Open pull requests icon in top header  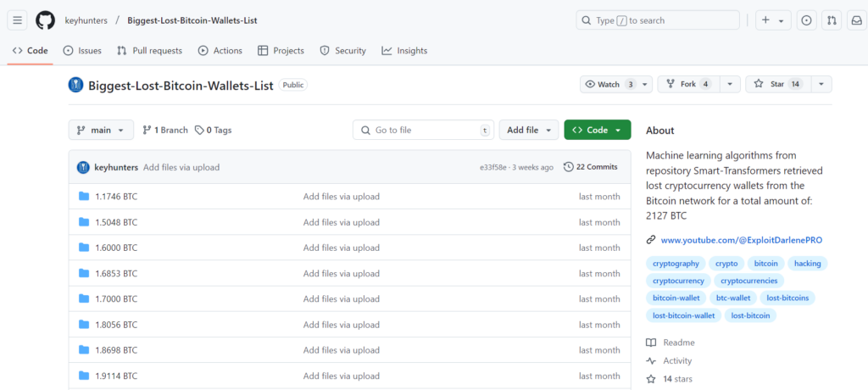832,20
